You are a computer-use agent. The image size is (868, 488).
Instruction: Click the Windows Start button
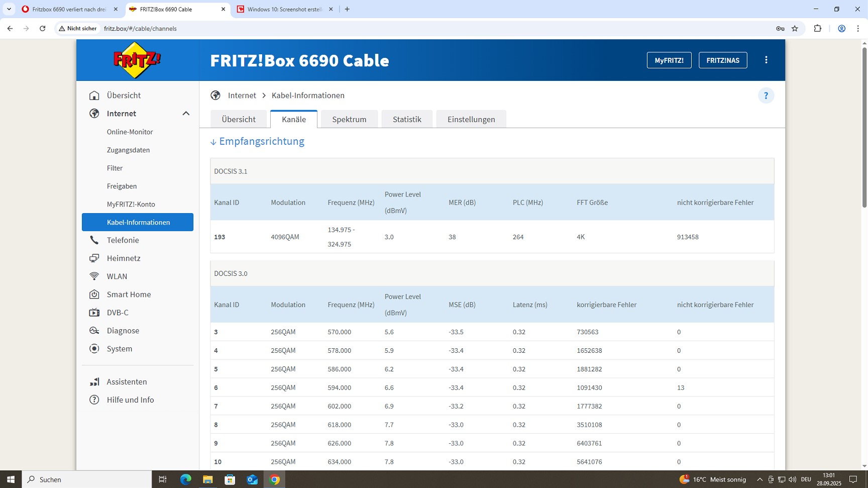(11, 479)
